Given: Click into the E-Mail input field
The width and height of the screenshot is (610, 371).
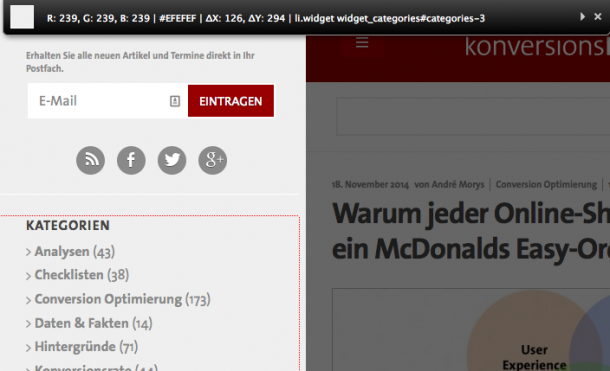Looking at the screenshot, I should tap(108, 101).
